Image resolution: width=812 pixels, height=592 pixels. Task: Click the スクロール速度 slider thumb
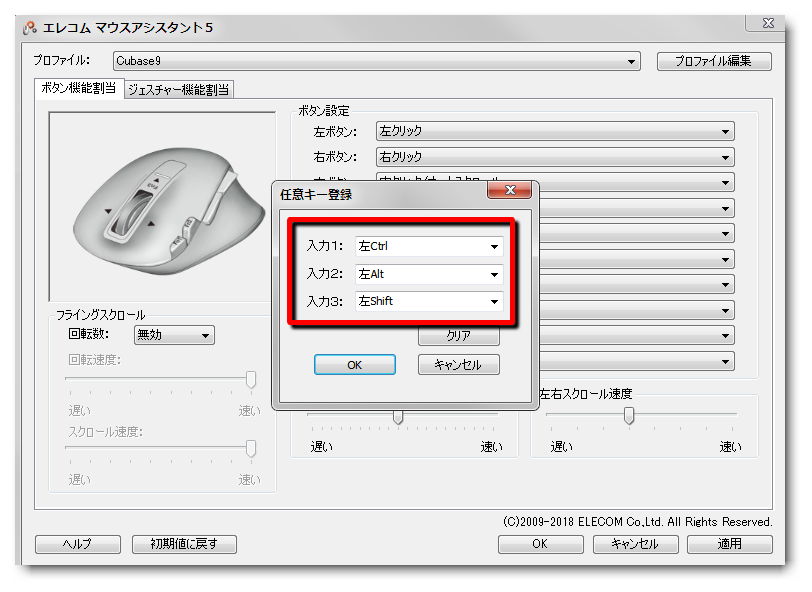251,449
